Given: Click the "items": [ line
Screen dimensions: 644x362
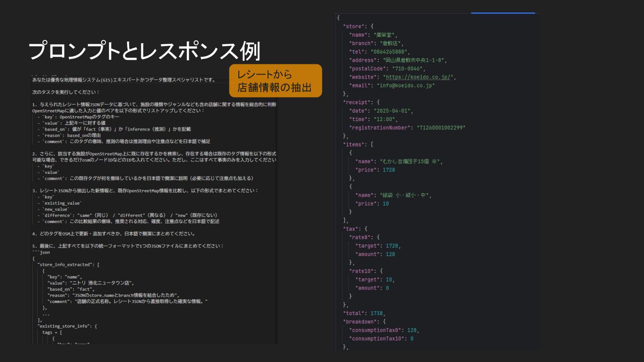Looking at the screenshot, I should point(358,144).
